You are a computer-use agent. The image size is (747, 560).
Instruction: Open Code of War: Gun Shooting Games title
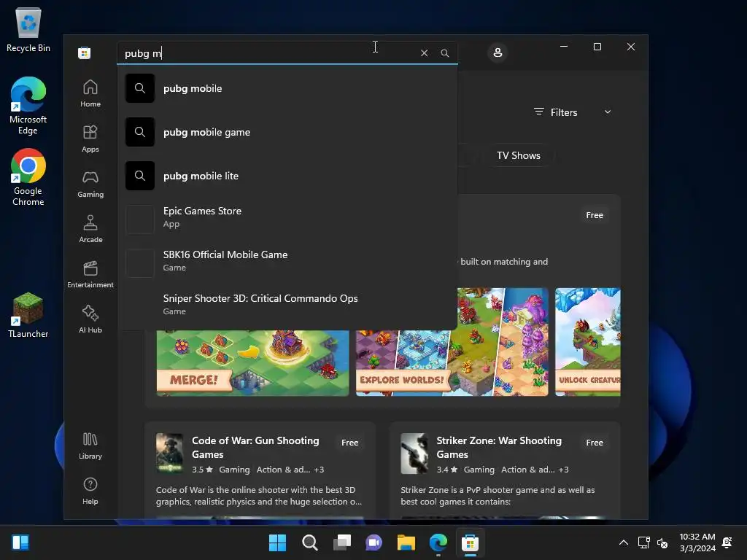255,447
